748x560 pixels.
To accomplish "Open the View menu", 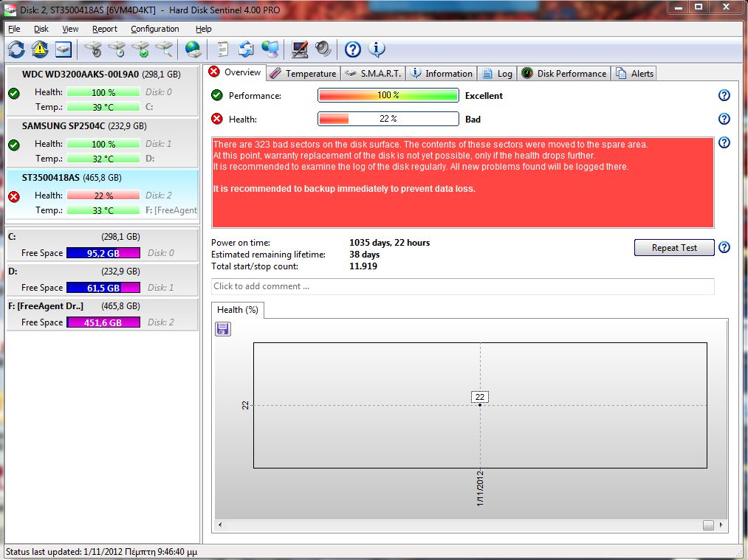I will [70, 29].
